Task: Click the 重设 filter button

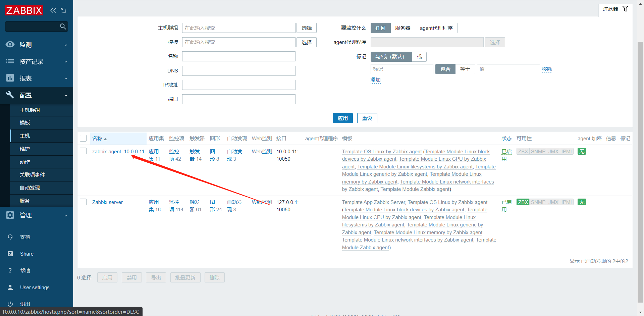Action: click(x=367, y=118)
